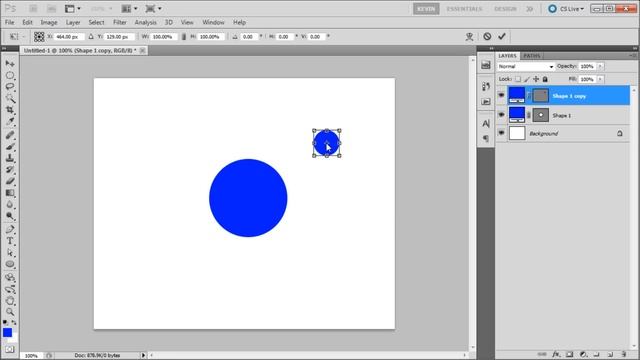This screenshot has height=360, width=640.
Task: Open the Layer menu
Action: pos(73,22)
